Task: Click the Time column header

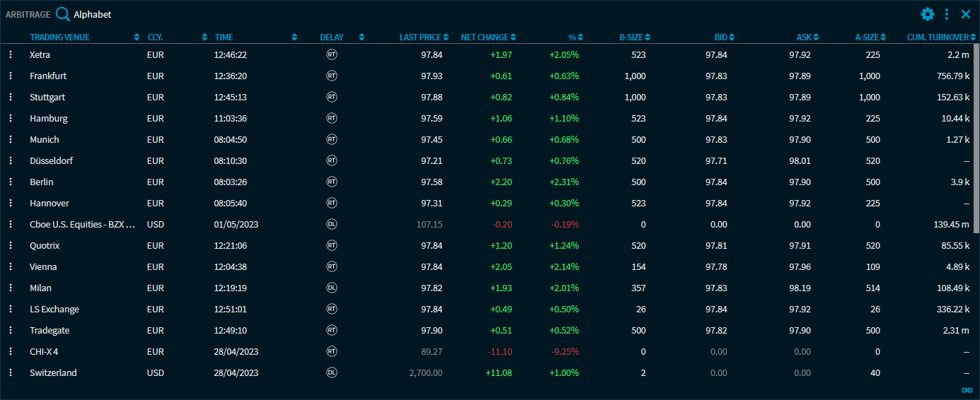Action: pyautogui.click(x=224, y=37)
